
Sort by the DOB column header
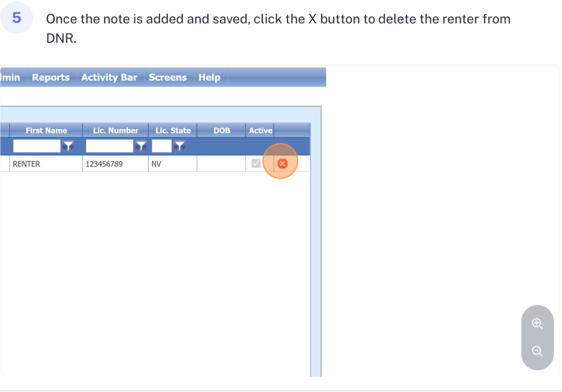tap(222, 131)
